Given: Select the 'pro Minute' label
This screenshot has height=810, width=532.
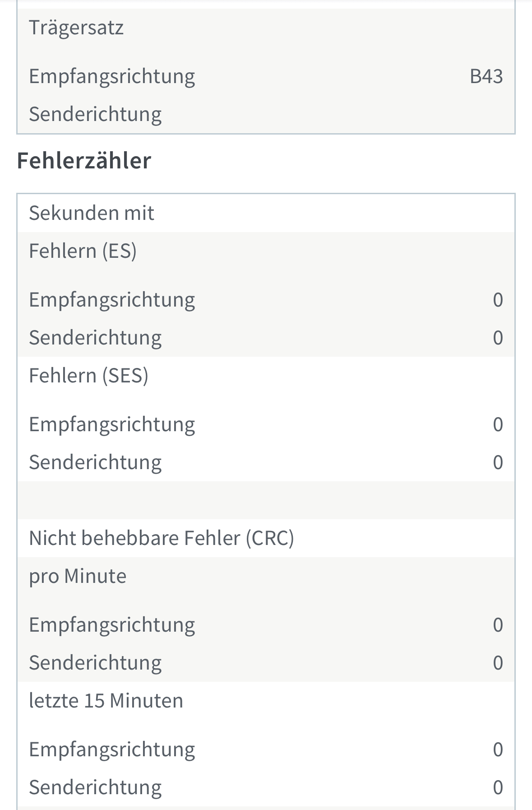Looking at the screenshot, I should pyautogui.click(x=78, y=576).
